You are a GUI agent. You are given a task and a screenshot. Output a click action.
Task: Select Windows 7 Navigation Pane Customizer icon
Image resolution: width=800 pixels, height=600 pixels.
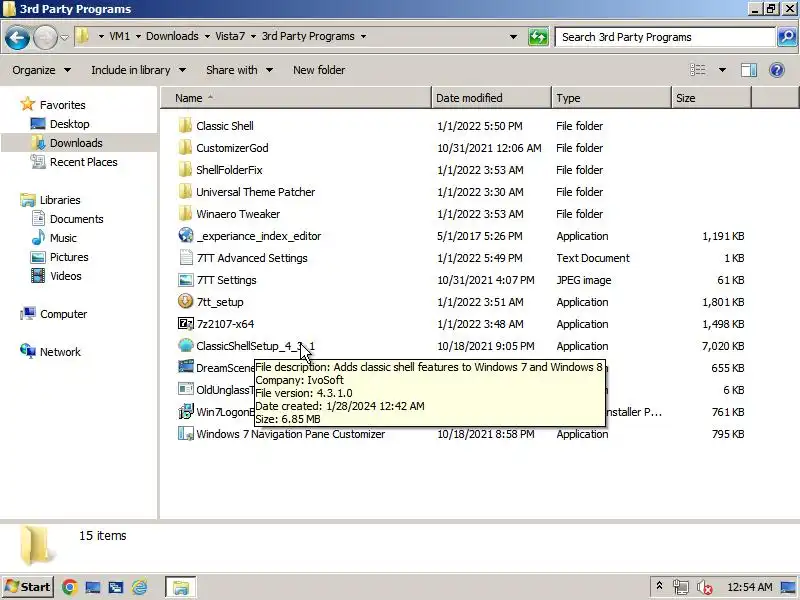pyautogui.click(x=186, y=434)
